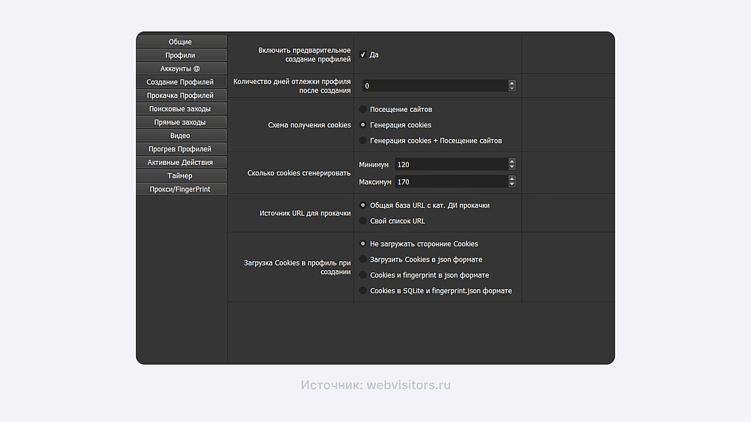Select the Активные Действия tab
Image resolution: width=751 pixels, height=422 pixels.
[x=182, y=162]
